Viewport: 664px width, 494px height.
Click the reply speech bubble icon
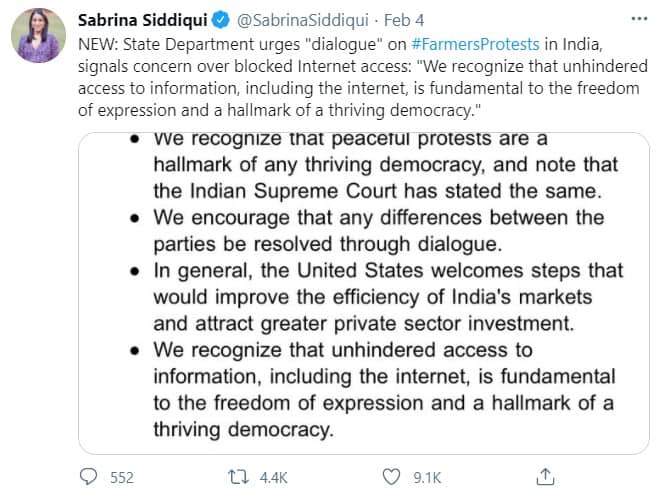pos(89,476)
